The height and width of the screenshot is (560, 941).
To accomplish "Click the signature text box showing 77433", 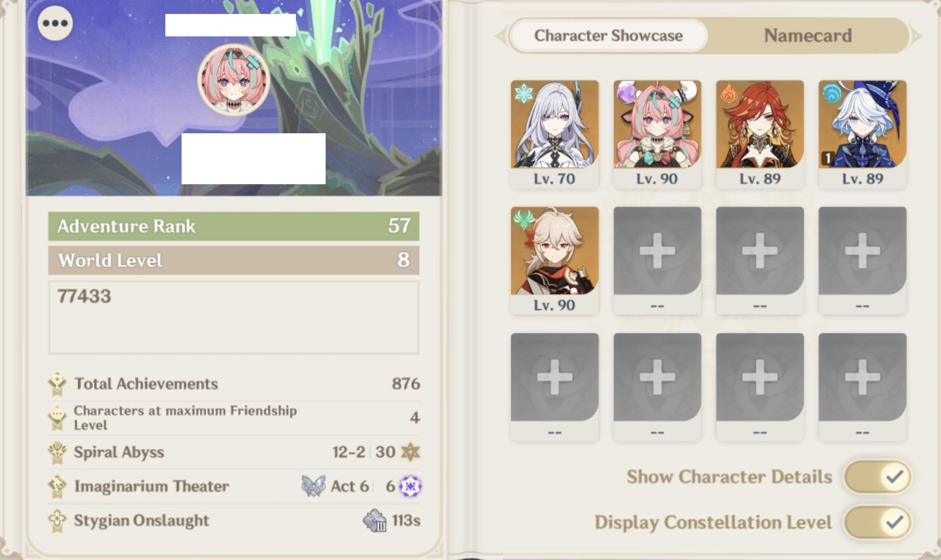I will coord(234,318).
